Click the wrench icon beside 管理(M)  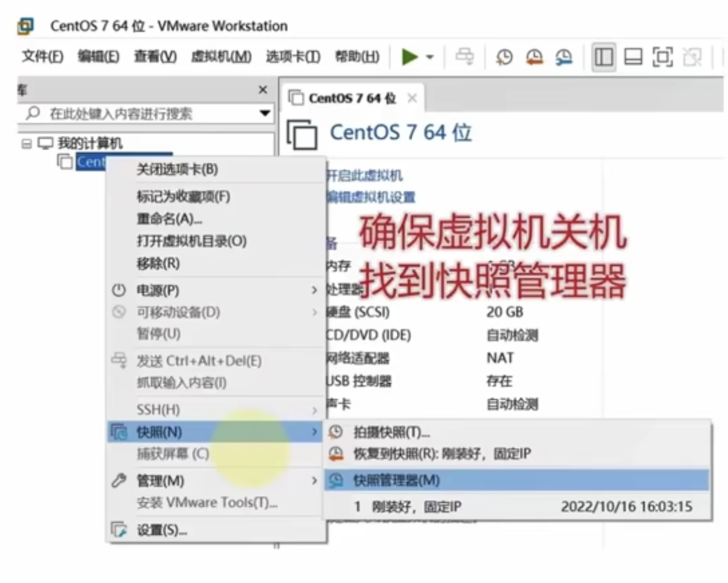tap(119, 481)
